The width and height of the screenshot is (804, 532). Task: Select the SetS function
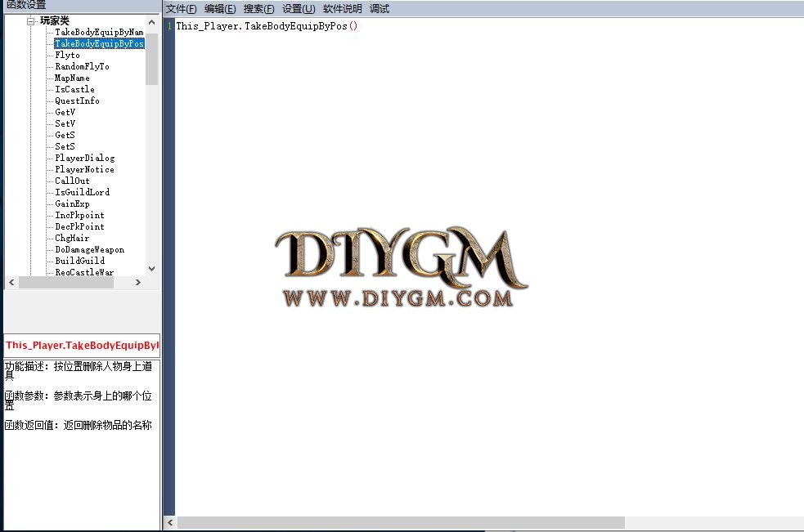65,146
